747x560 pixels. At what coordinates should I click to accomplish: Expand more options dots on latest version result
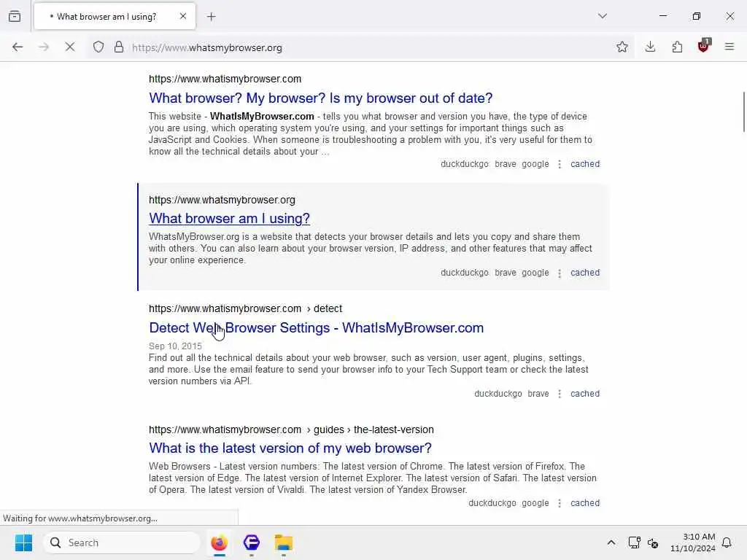(x=560, y=503)
